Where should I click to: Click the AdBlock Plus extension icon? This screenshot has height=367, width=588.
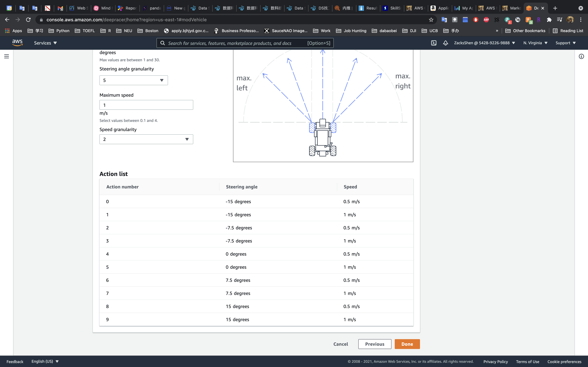click(x=486, y=20)
